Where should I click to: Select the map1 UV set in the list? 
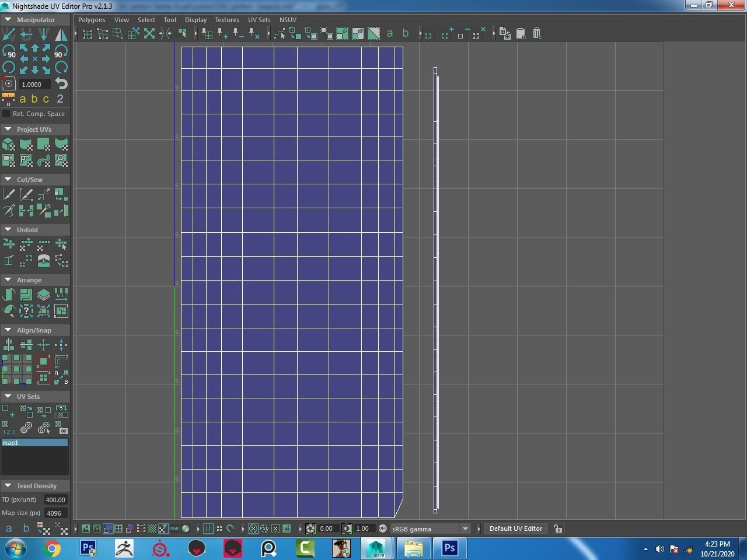(35, 443)
